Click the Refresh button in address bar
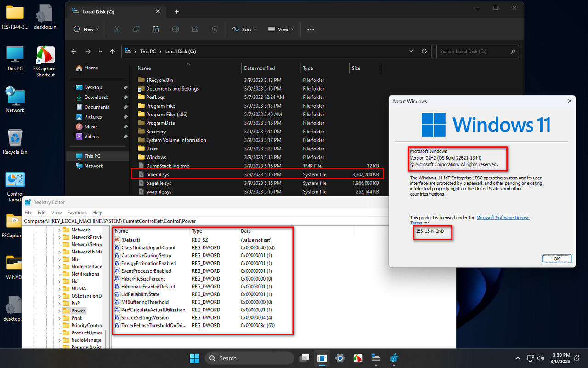588x368 pixels. (x=424, y=51)
